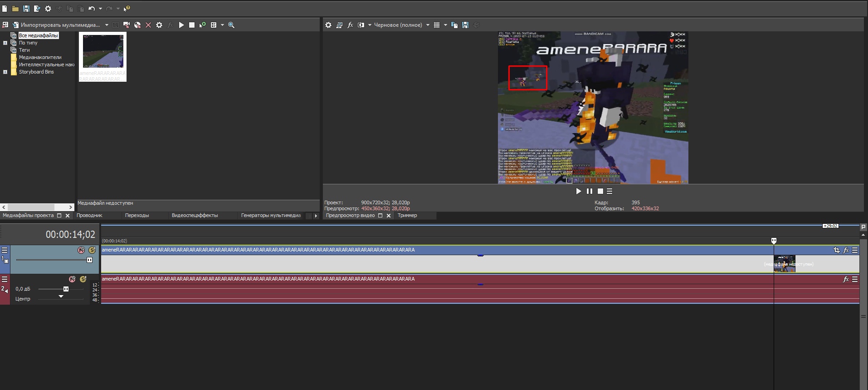Image resolution: width=868 pixels, height=390 pixels.
Task: Mute video track 1
Action: click(x=81, y=250)
